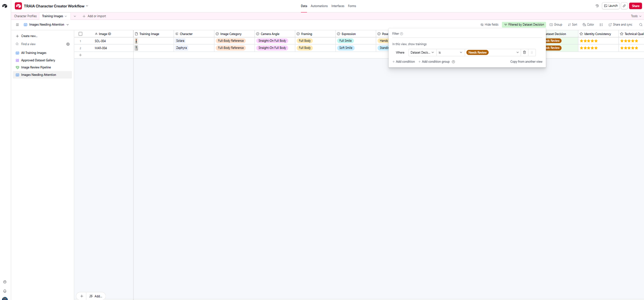
Task: Expand the TRAIA Character Creator Workflow base menu
Action: pos(87,6)
